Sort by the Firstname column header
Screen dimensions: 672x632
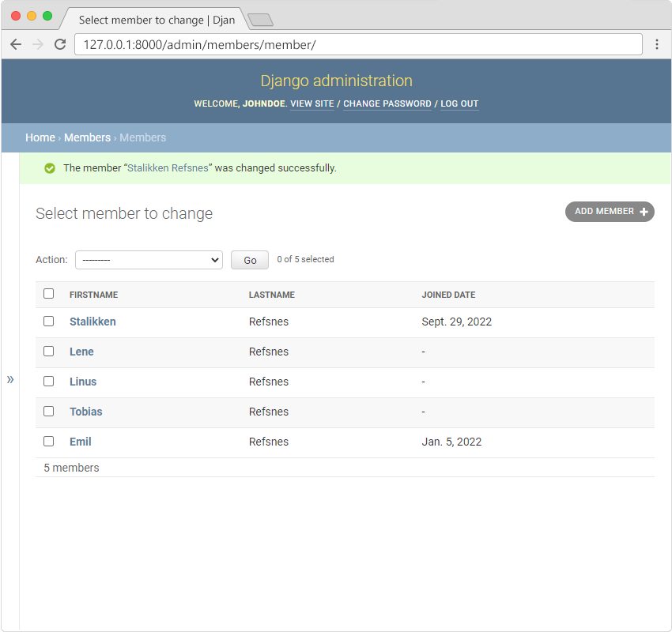93,295
